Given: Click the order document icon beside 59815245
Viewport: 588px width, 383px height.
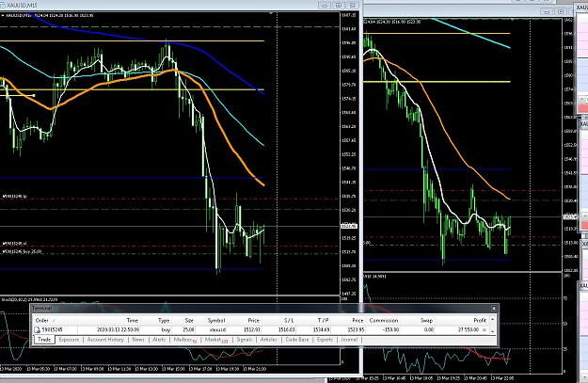Looking at the screenshot, I should (37, 329).
